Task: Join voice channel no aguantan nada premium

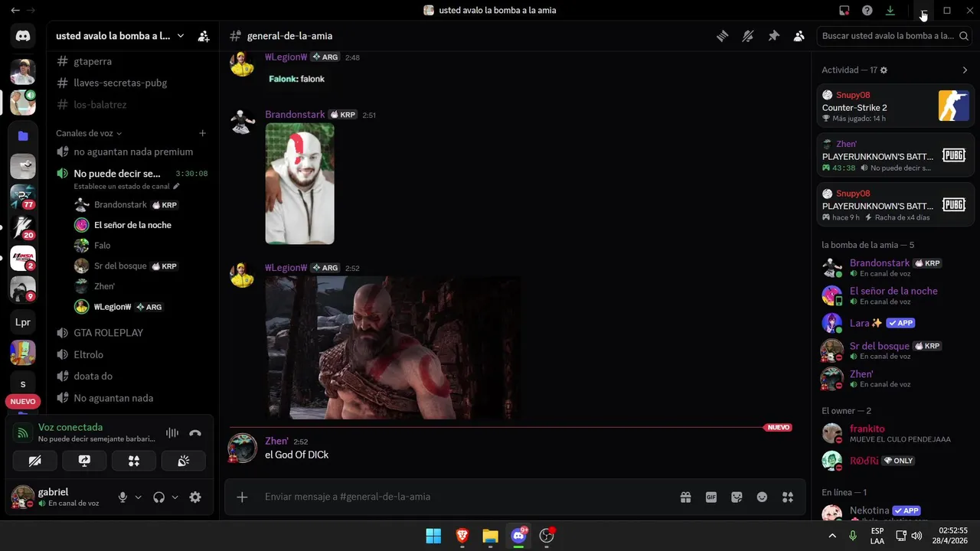Action: (132, 152)
